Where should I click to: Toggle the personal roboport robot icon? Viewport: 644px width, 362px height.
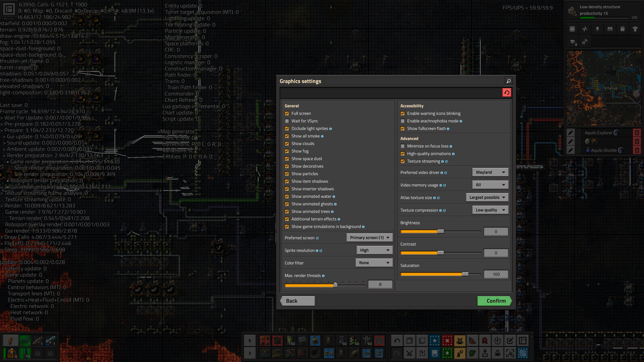[460, 341]
